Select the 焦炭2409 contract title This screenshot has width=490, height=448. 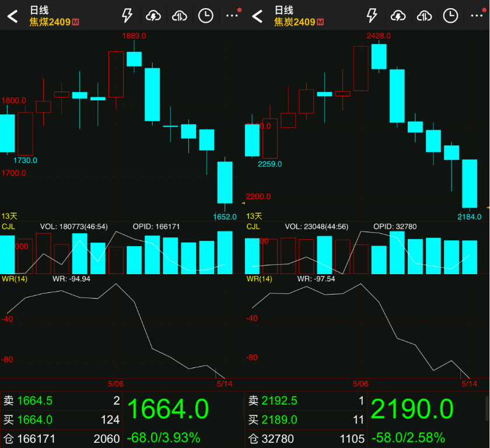[295, 22]
